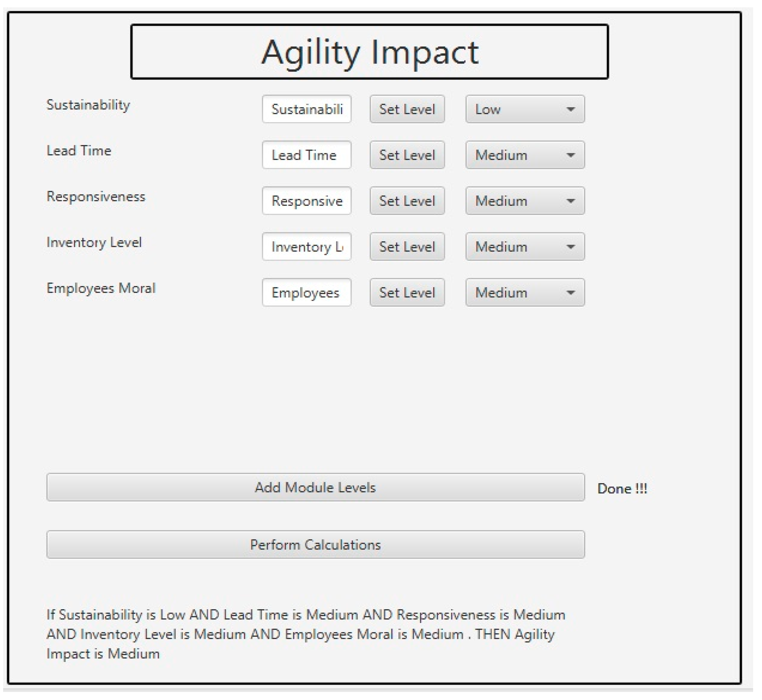Click the Add Module Levels button
Image resolution: width=762 pixels, height=700 pixels.
coord(315,487)
